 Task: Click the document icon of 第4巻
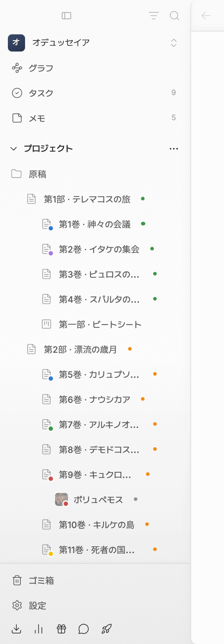coord(47,299)
